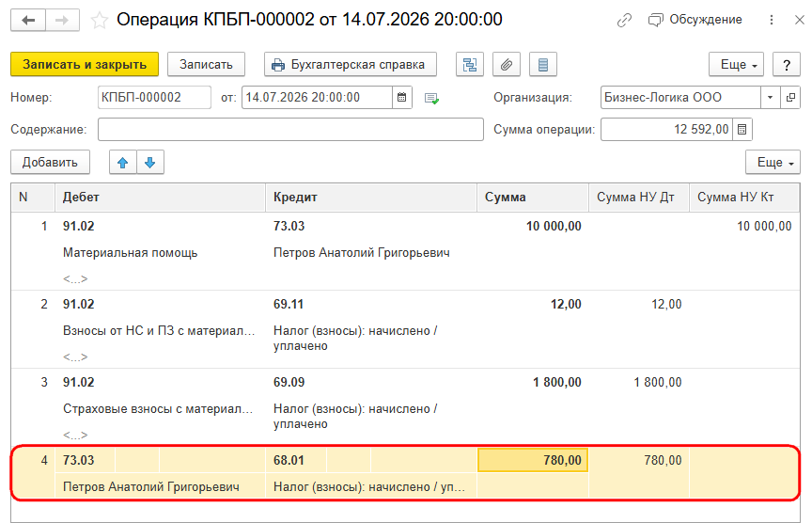Image resolution: width=812 pixels, height=523 pixels.
Task: Click the Кредит column header
Action: [x=371, y=198]
